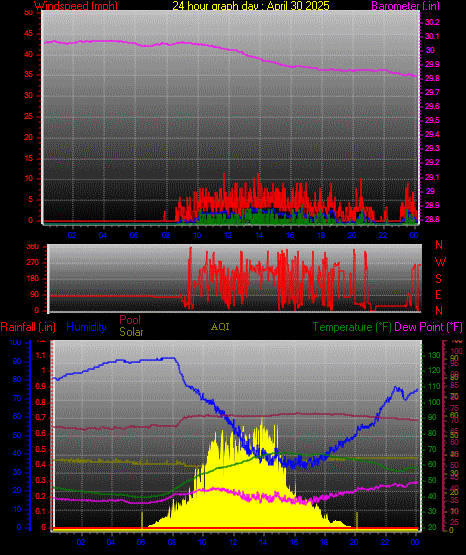Click the '270' wind direction axis value
The height and width of the screenshot is (555, 466).
pyautogui.click(x=33, y=263)
